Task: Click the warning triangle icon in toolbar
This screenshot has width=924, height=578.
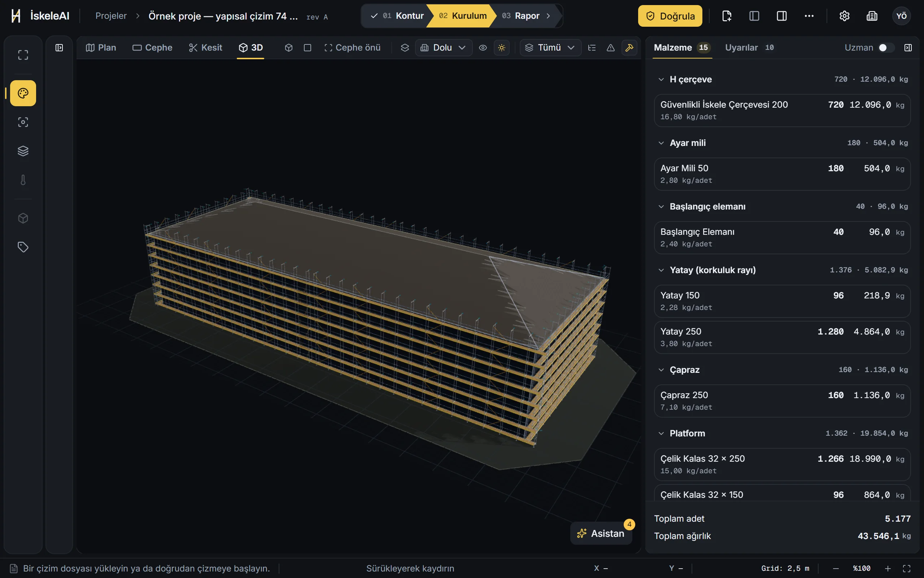Action: 611,48
